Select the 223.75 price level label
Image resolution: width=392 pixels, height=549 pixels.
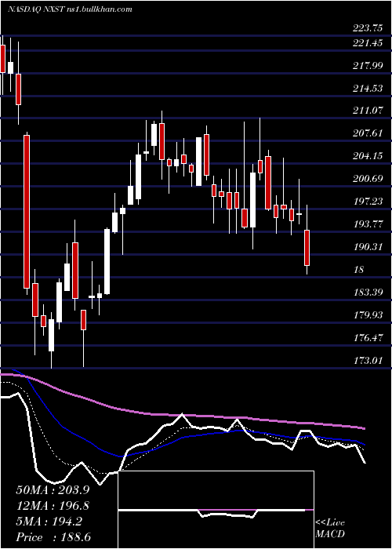coord(368,29)
